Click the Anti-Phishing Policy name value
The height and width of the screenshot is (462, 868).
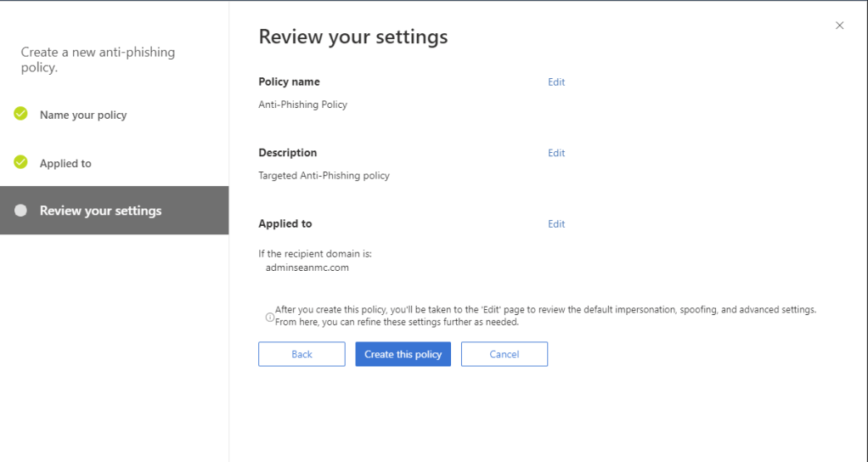point(303,104)
